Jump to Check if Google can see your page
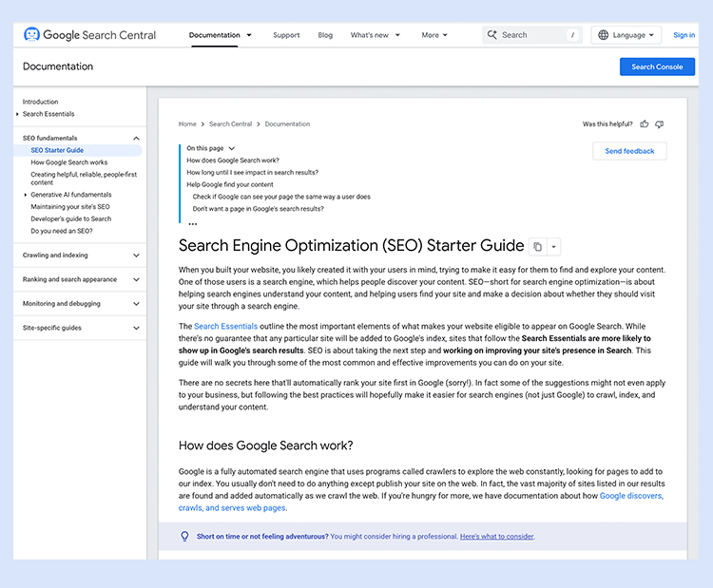Image resolution: width=713 pixels, height=588 pixels. point(281,197)
